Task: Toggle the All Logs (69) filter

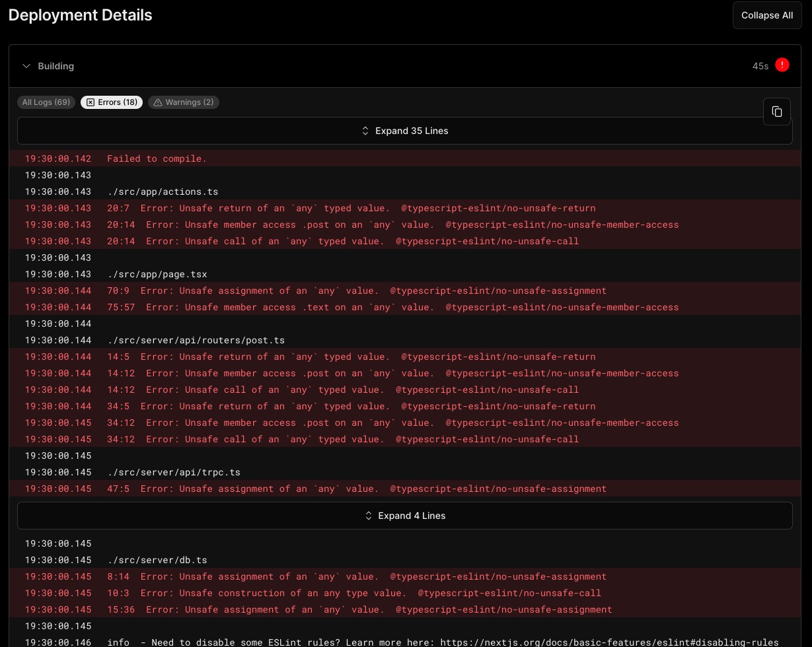Action: (x=46, y=102)
